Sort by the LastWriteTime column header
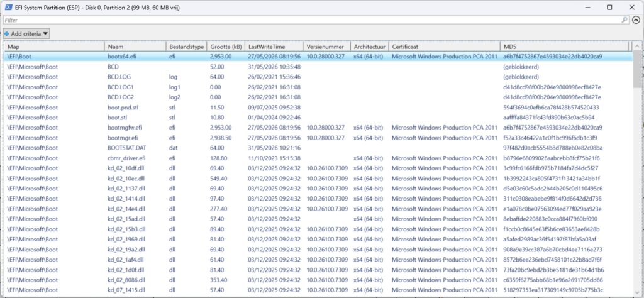The width and height of the screenshot is (644, 298). click(x=274, y=47)
